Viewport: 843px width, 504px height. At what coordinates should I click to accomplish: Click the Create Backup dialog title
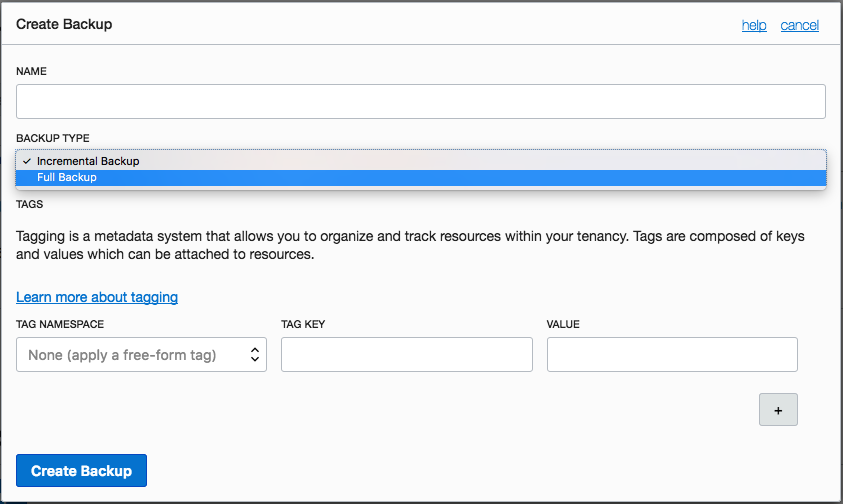click(x=64, y=24)
